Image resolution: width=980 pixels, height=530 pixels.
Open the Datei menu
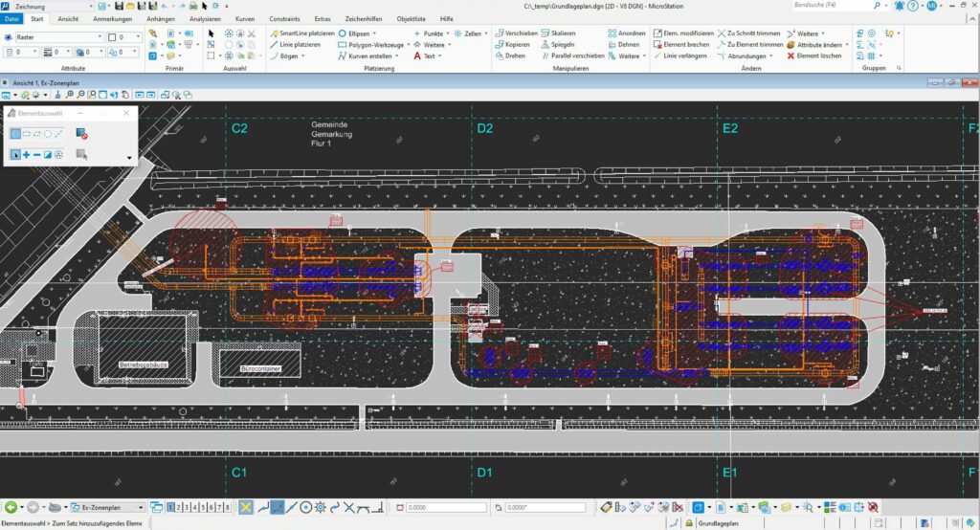pyautogui.click(x=11, y=18)
